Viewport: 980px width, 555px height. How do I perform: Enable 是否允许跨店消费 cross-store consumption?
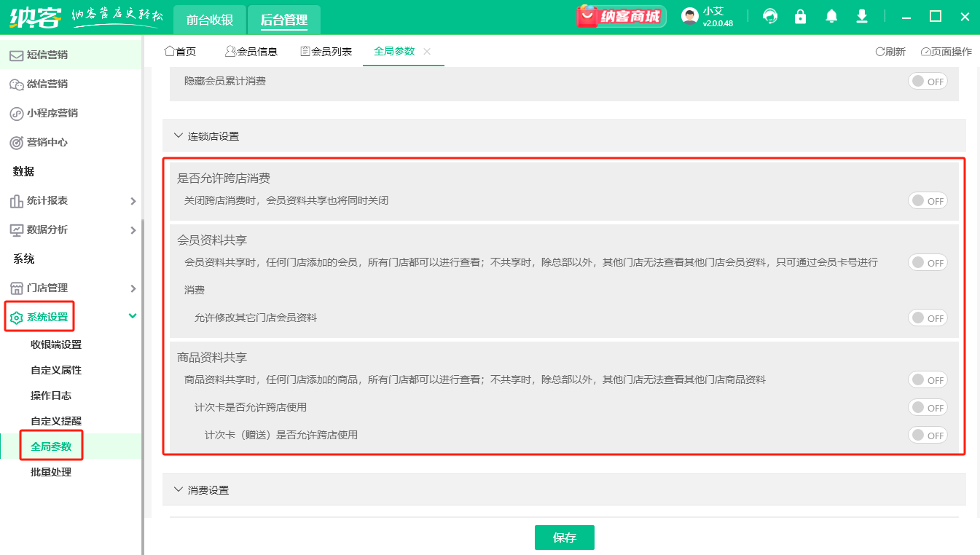927,200
